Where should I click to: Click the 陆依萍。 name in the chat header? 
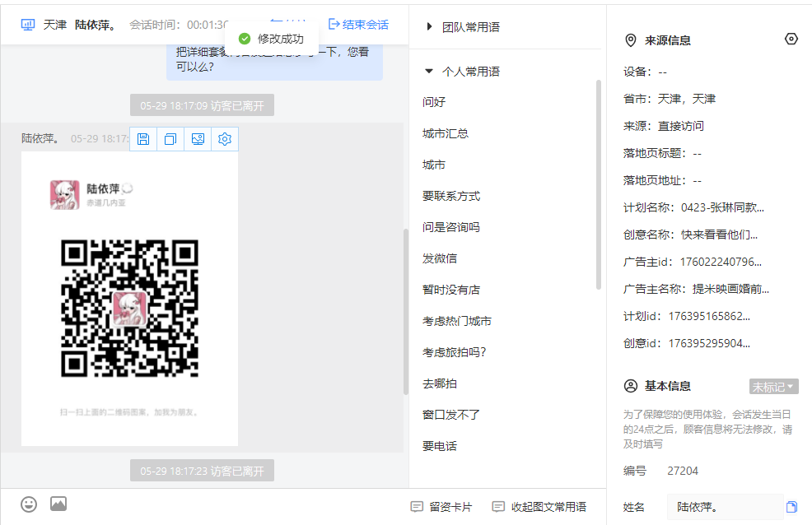click(x=96, y=25)
